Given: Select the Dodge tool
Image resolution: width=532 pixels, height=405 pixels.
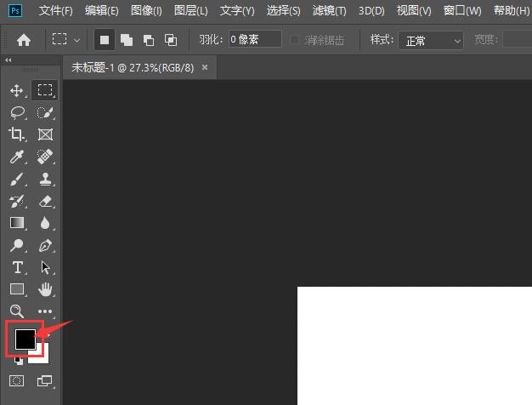Looking at the screenshot, I should [x=17, y=245].
